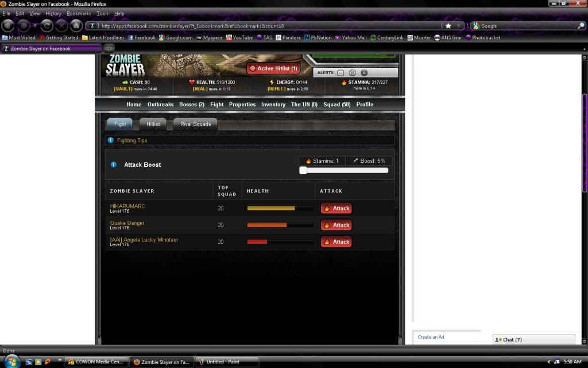
Task: Click the info icon beside Attack Boost
Action: click(114, 164)
